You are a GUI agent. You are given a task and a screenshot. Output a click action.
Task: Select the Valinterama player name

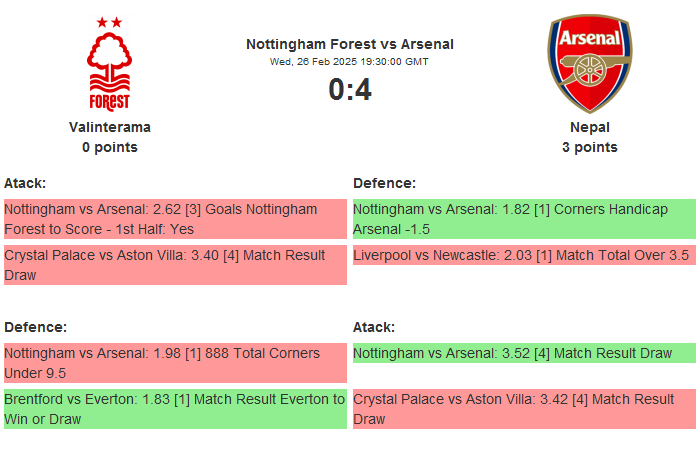coord(110,127)
